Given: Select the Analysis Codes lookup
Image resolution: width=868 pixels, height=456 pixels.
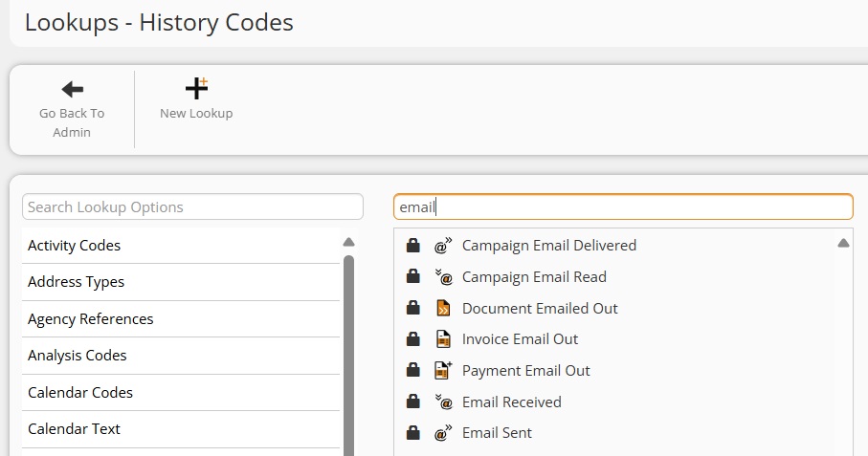Looking at the screenshot, I should coord(181,356).
